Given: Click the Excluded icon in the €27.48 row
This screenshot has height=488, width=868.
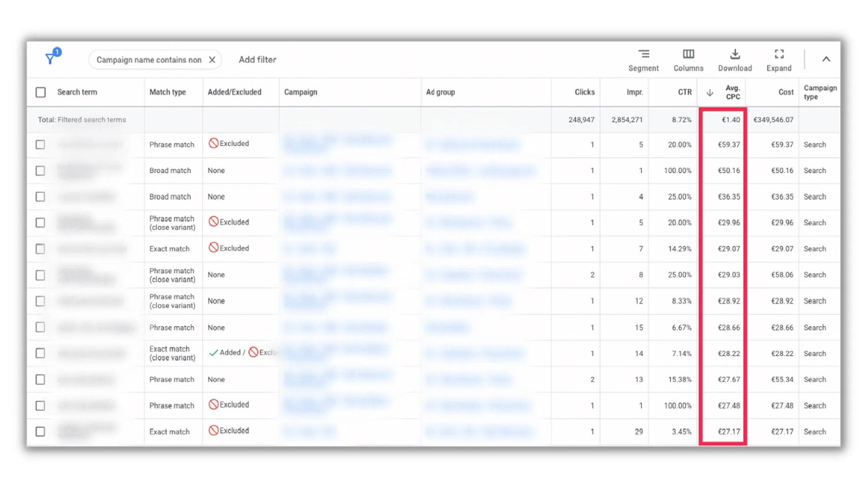Looking at the screenshot, I should click(x=213, y=404).
